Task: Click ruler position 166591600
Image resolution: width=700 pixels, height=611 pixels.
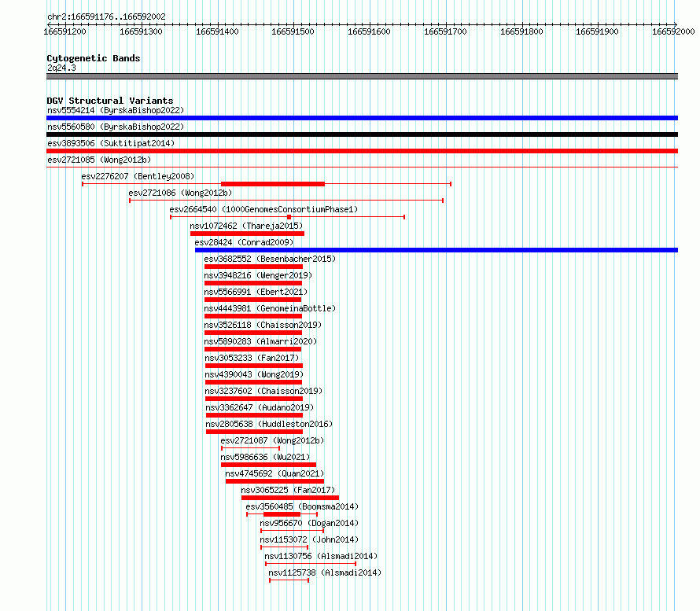Action: tap(369, 31)
